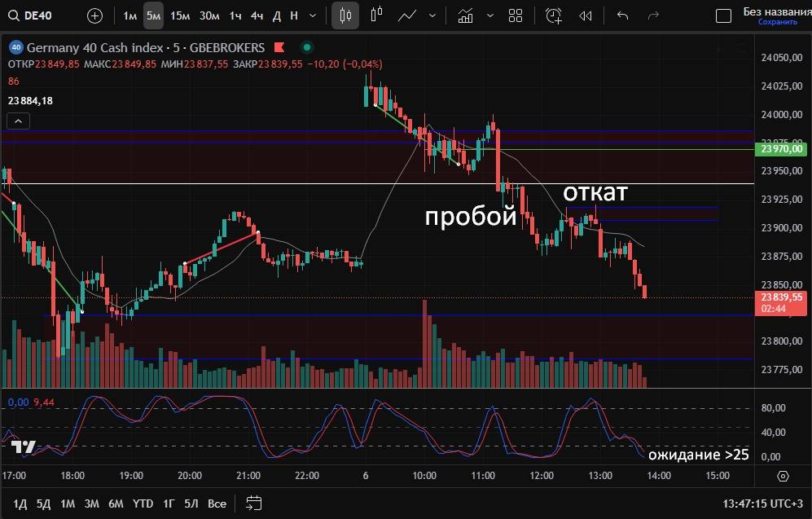Toggle the fullscreen layout square icon
812x519 pixels.
click(x=723, y=15)
